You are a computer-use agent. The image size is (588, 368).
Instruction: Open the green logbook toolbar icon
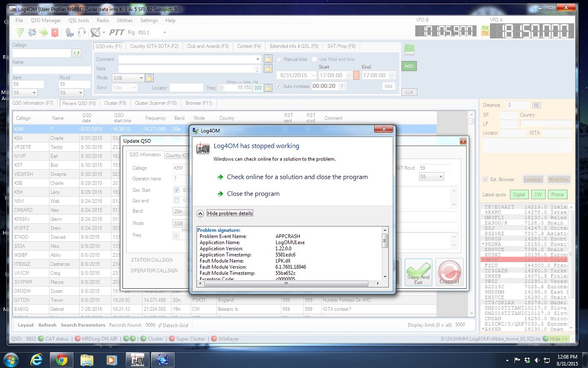pyautogui.click(x=43, y=32)
